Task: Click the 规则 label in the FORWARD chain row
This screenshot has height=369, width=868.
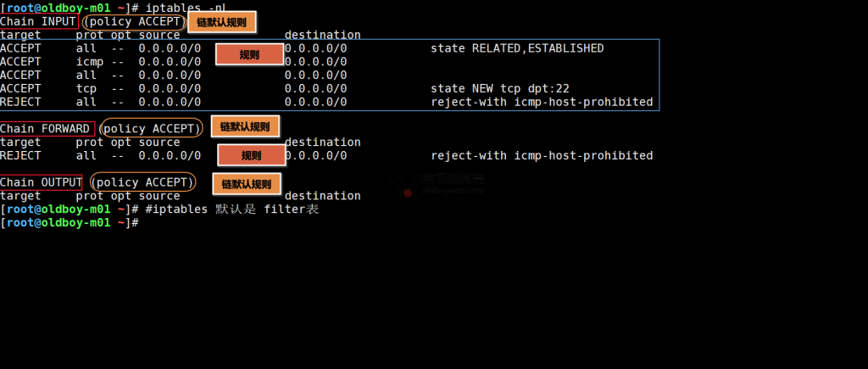Action: pyautogui.click(x=251, y=155)
